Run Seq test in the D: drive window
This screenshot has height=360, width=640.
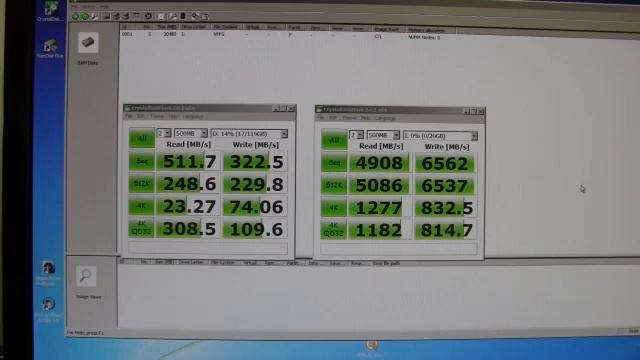[141, 161]
